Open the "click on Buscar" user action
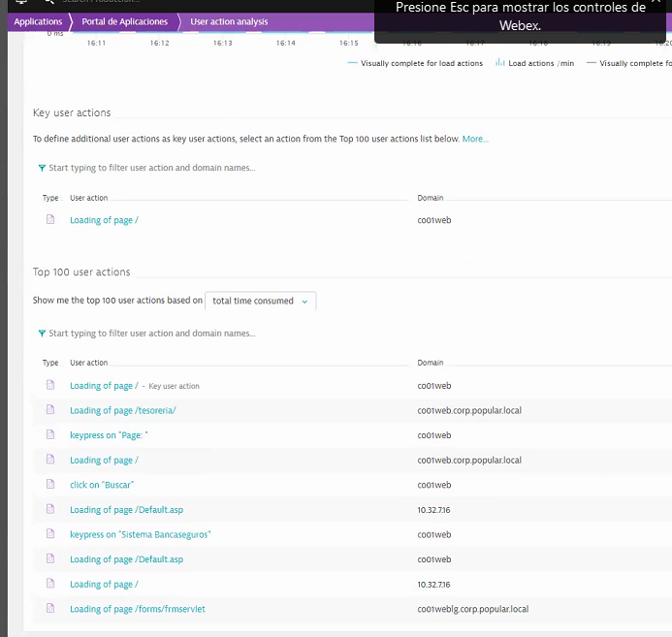Viewport: 672px width, 637px height. [x=102, y=485]
